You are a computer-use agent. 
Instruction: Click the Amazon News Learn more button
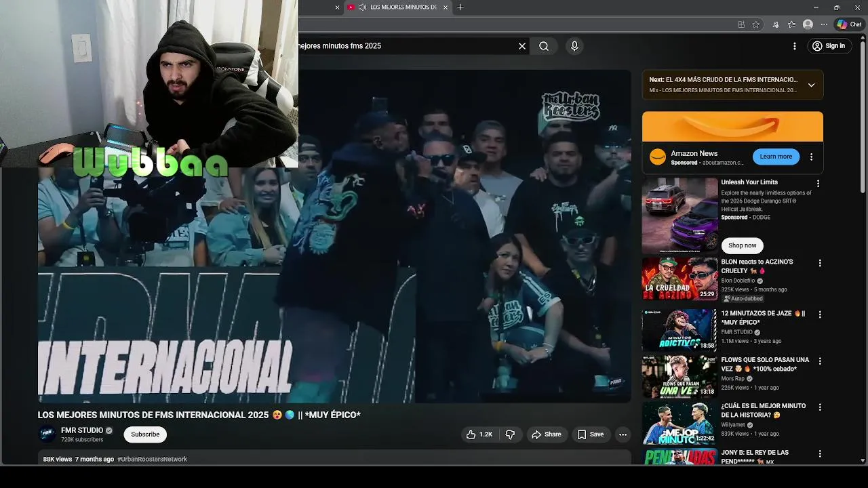point(776,157)
